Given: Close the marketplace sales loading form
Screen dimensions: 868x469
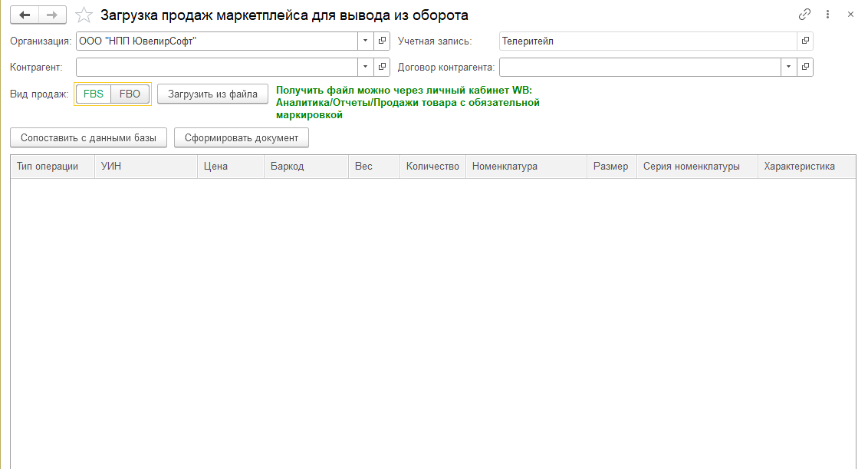Looking at the screenshot, I should [850, 15].
